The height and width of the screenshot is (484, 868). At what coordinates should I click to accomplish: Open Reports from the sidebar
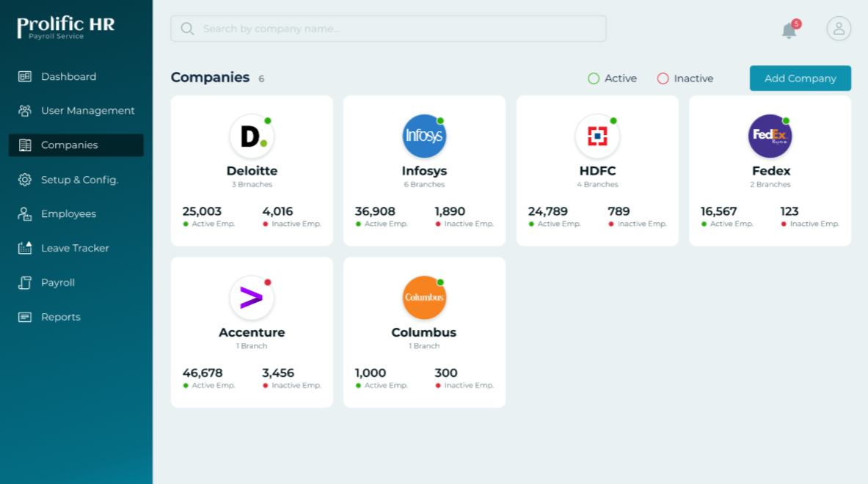(61, 317)
